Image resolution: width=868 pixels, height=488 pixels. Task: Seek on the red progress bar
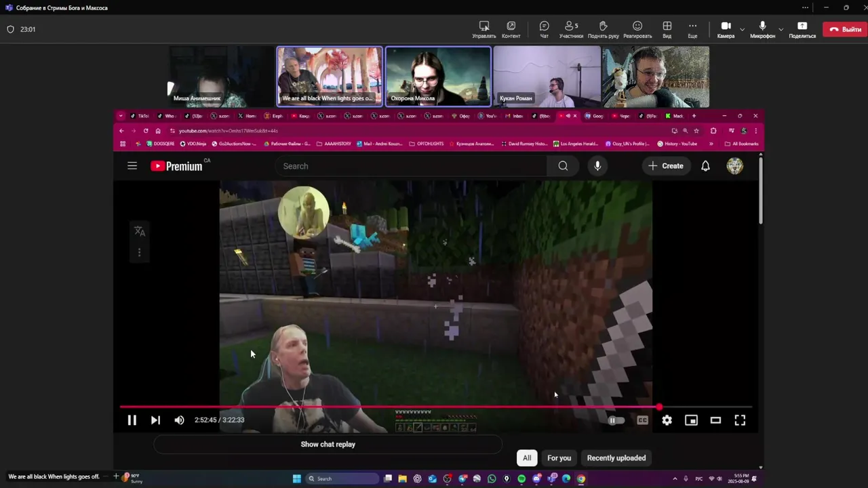tap(436, 407)
